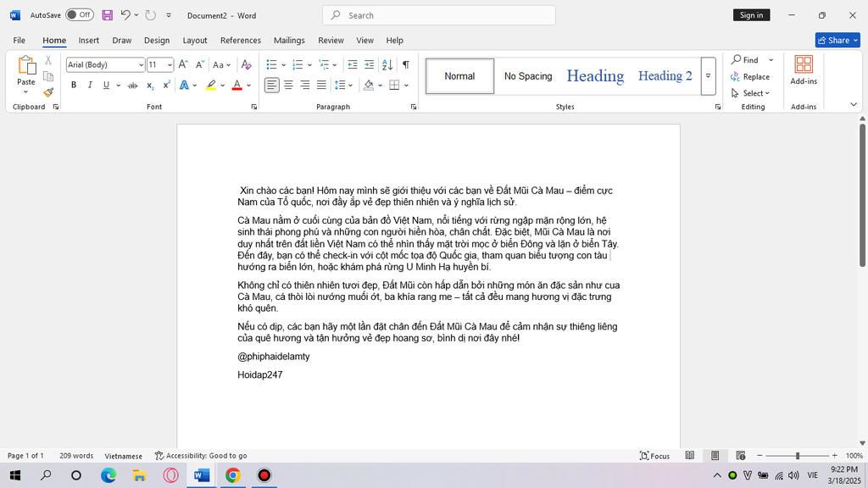Center align the text

pyautogui.click(x=288, y=86)
